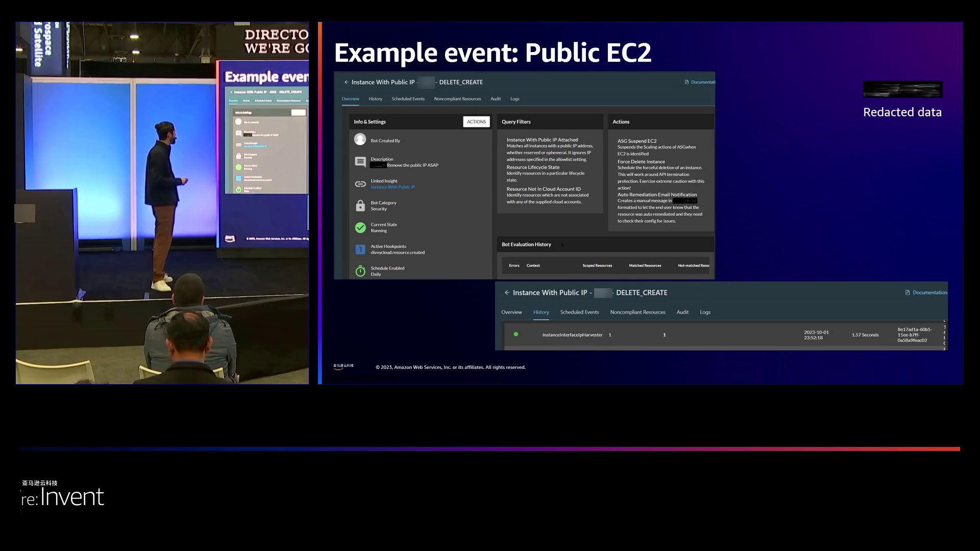The height and width of the screenshot is (551, 980).
Task: Open Documentation link in lower panel
Action: click(929, 293)
